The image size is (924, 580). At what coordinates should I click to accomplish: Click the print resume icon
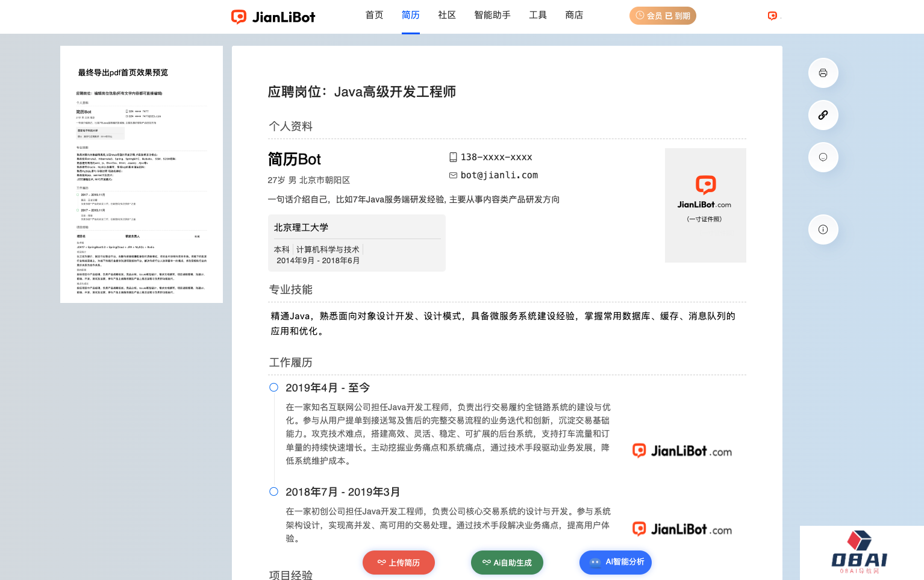pyautogui.click(x=823, y=73)
